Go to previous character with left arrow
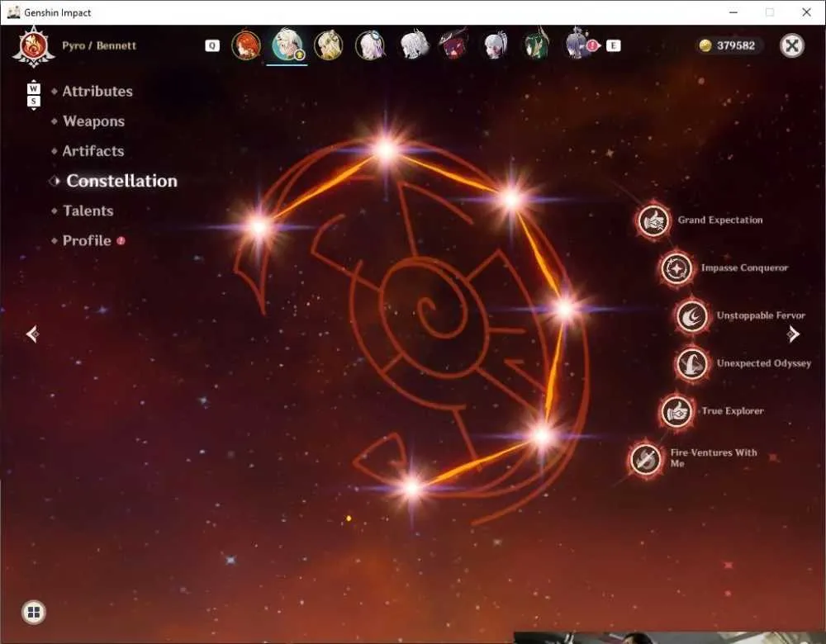 point(32,334)
